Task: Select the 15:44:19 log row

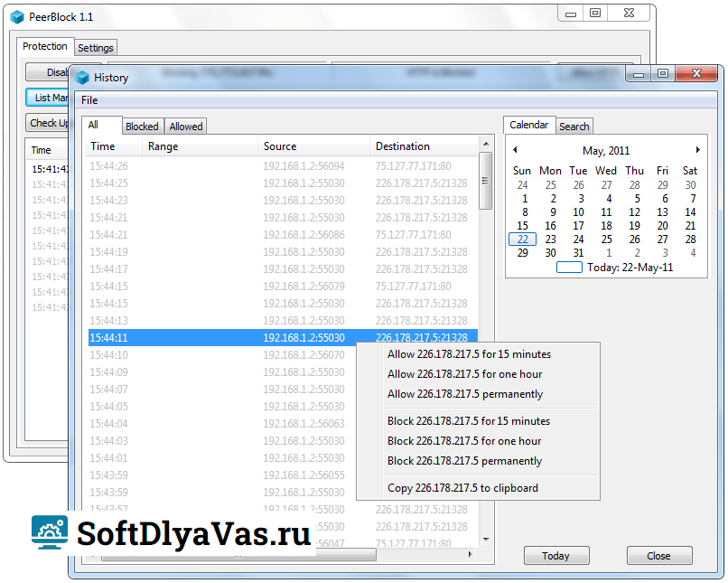Action: pos(283,252)
